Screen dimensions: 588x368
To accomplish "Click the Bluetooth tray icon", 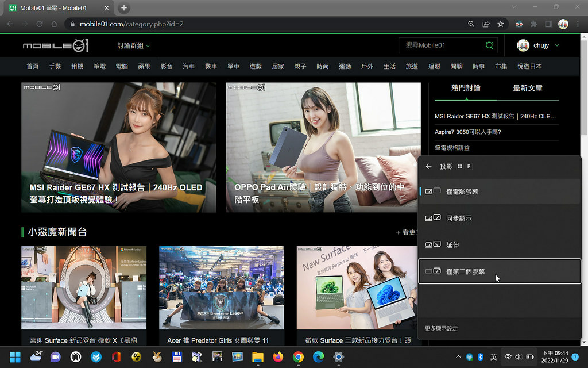I will [481, 356].
